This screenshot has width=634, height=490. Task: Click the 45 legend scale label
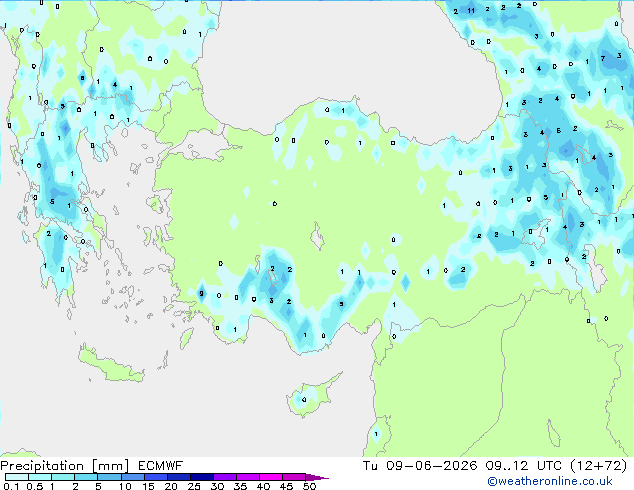coord(286,486)
